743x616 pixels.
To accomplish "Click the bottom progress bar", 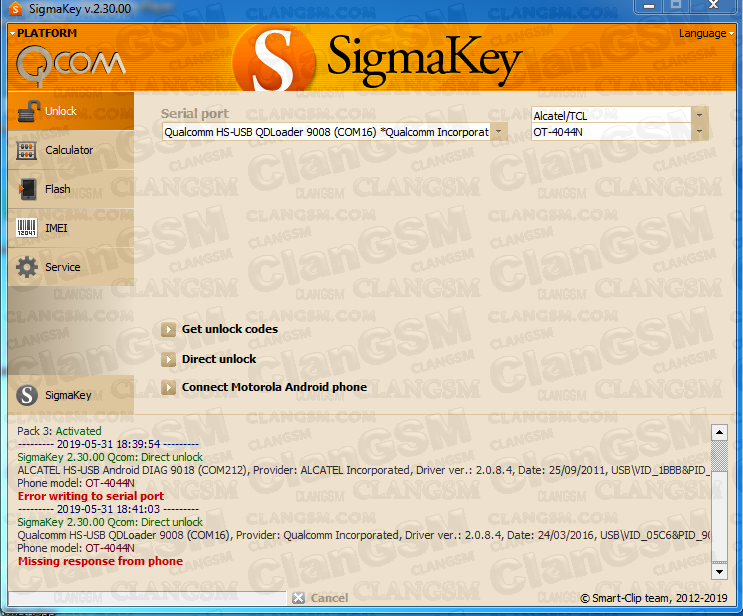I will (147, 598).
